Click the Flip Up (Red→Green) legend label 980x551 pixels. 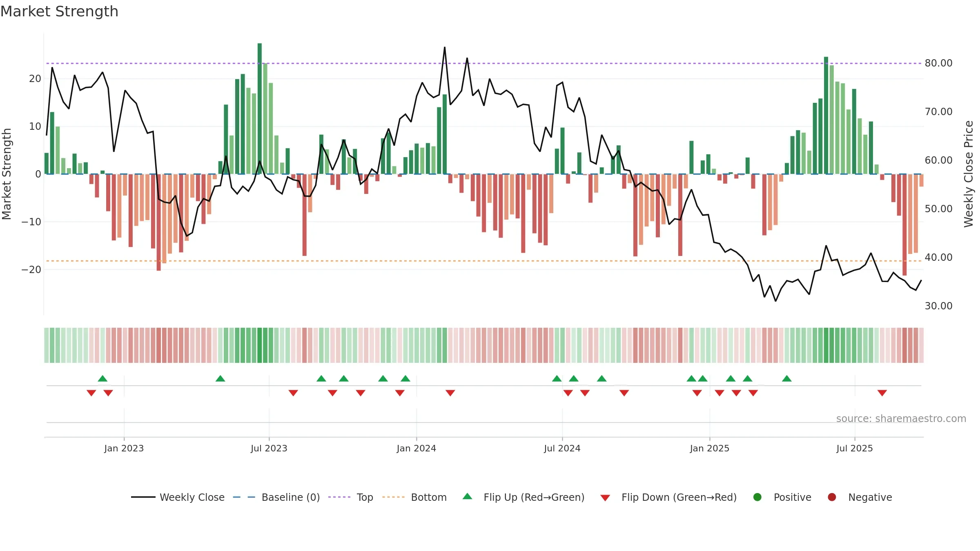[x=534, y=497]
